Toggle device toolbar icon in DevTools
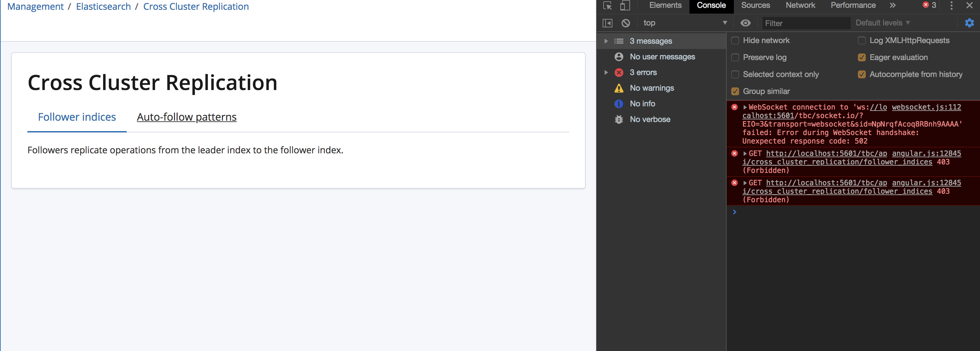Viewport: 980px width, 351px height. [x=625, y=6]
